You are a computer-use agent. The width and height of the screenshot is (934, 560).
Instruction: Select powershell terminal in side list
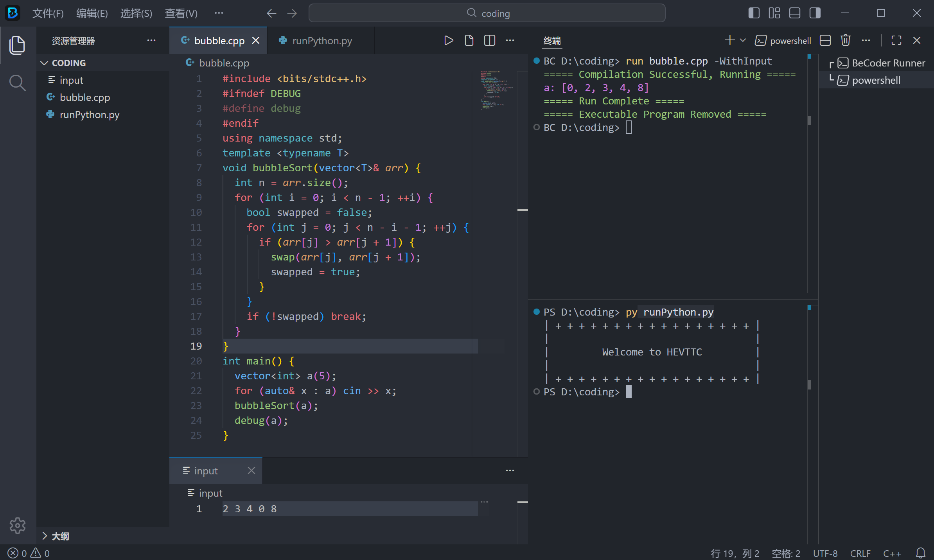876,80
